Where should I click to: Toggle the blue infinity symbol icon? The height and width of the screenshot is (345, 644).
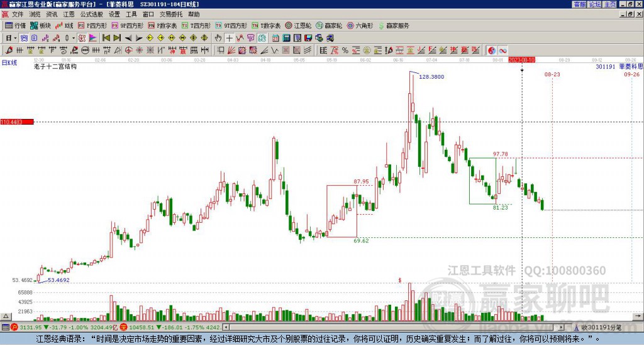502,50
